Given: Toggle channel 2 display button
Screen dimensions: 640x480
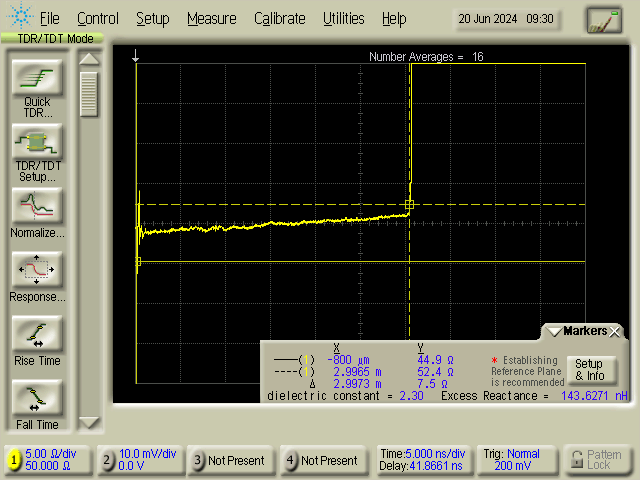Looking at the screenshot, I should click(x=107, y=460).
